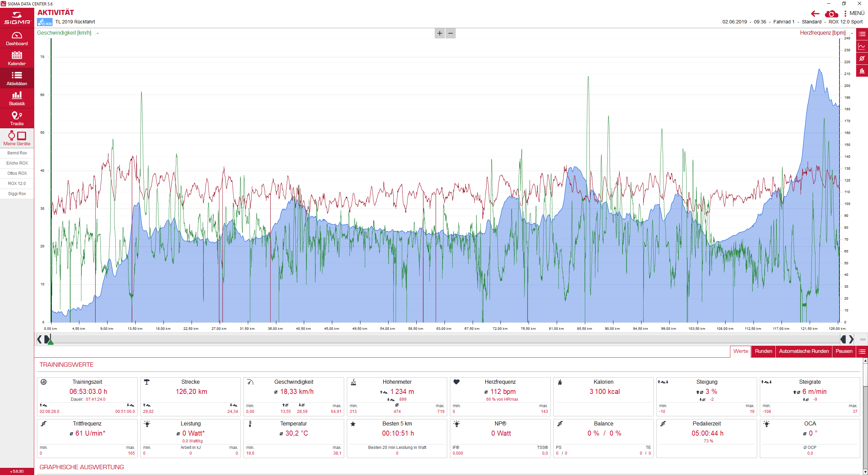This screenshot has width=868, height=475.
Task: Open the Dashboard sidebar section
Action: point(17,38)
